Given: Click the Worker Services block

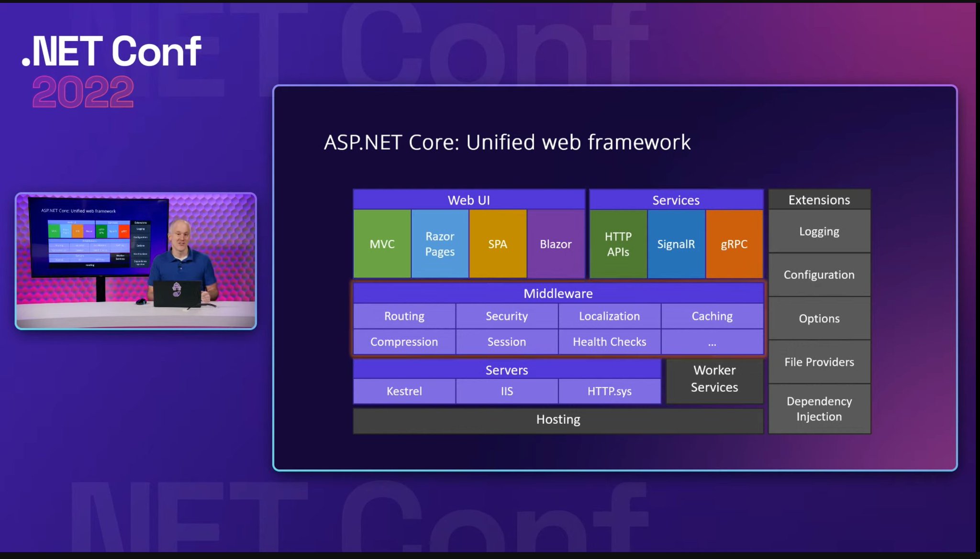Looking at the screenshot, I should (714, 379).
